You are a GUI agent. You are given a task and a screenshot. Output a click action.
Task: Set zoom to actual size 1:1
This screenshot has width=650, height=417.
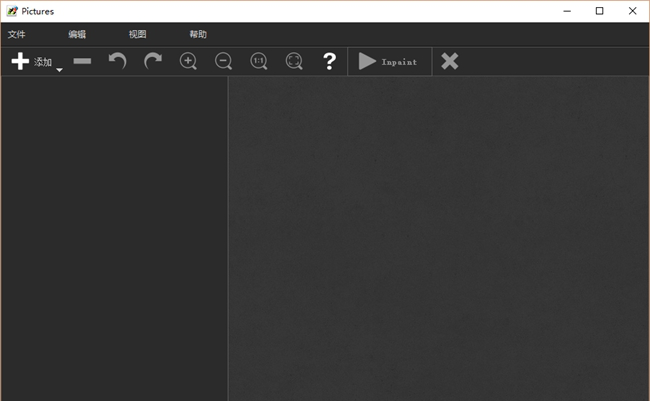coord(259,61)
